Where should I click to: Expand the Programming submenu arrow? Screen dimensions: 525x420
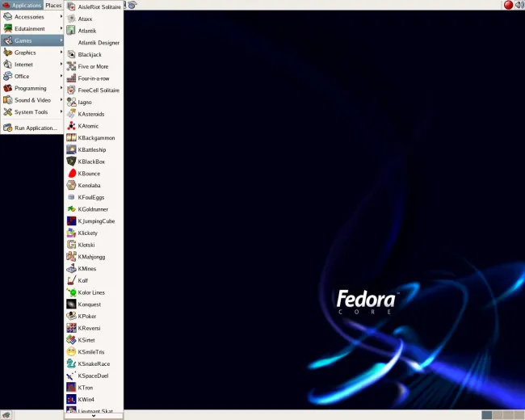click(61, 88)
